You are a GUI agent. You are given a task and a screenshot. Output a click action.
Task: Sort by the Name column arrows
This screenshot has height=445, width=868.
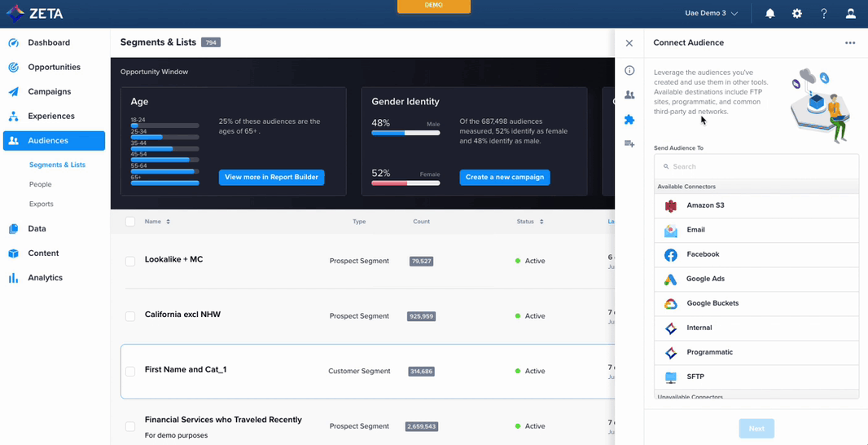coord(169,222)
